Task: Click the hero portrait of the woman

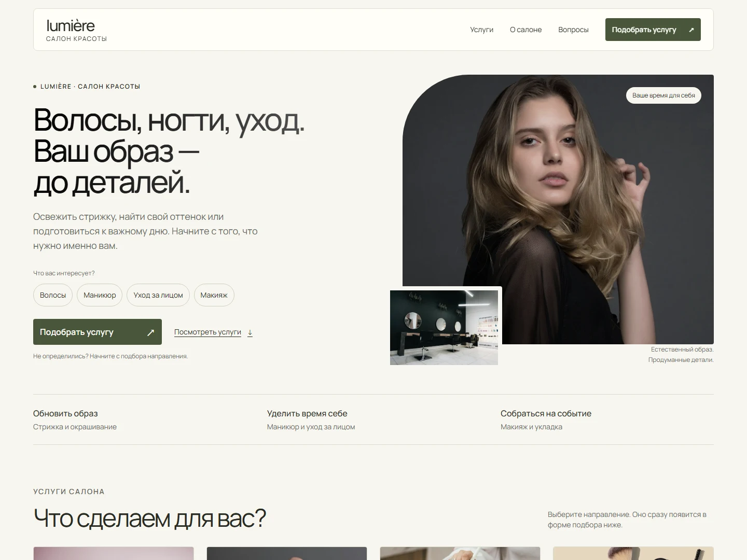Action: click(x=558, y=209)
